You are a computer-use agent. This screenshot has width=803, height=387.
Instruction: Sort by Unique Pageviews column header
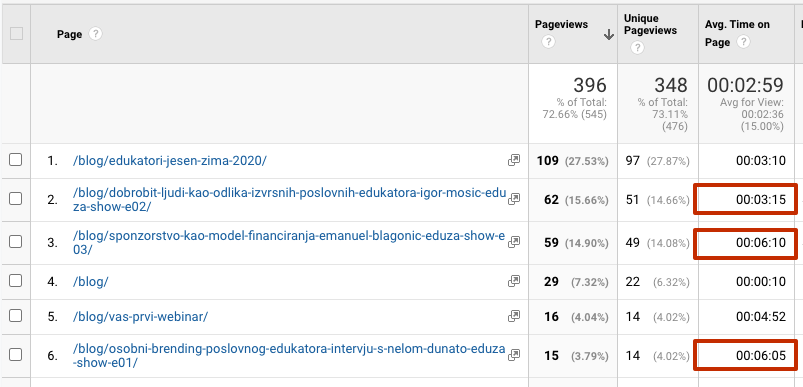[x=650, y=25]
